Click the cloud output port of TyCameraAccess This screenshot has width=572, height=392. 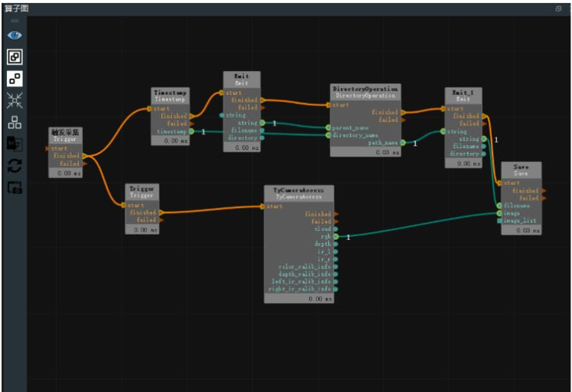(x=336, y=229)
